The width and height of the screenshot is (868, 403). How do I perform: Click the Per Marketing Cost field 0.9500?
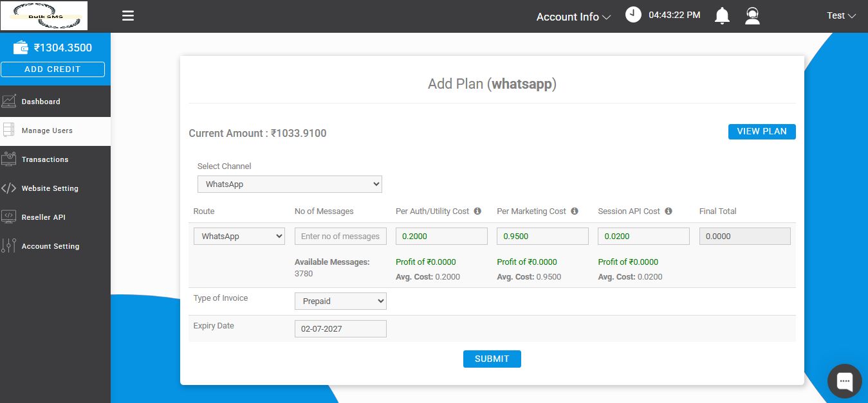point(542,236)
